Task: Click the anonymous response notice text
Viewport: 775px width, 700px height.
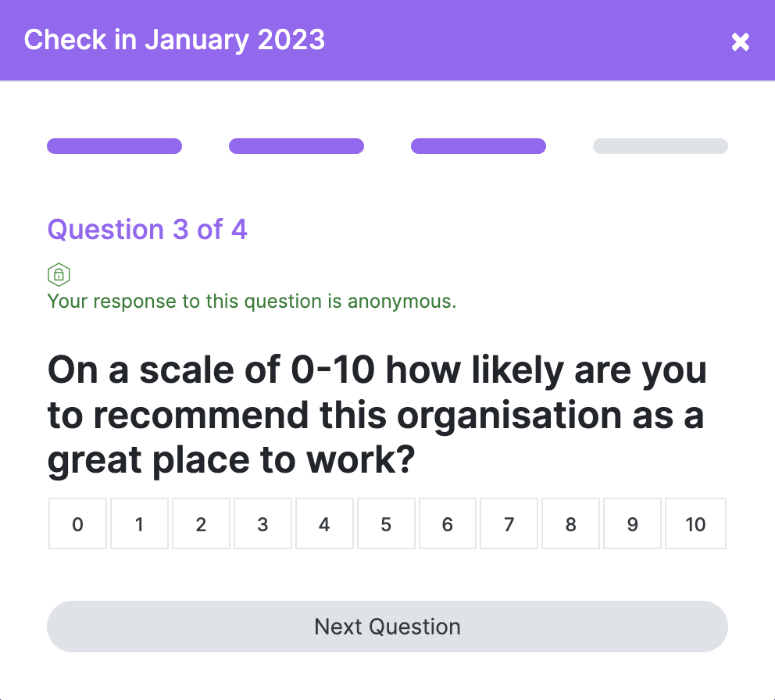Action: pyautogui.click(x=252, y=302)
